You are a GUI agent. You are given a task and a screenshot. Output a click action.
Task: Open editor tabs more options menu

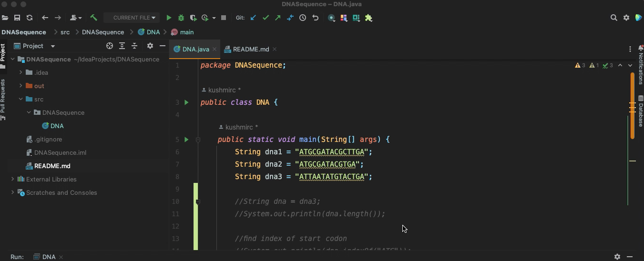630,49
